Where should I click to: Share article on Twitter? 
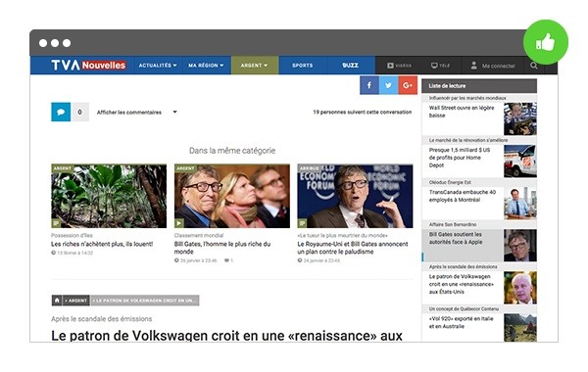[388, 85]
